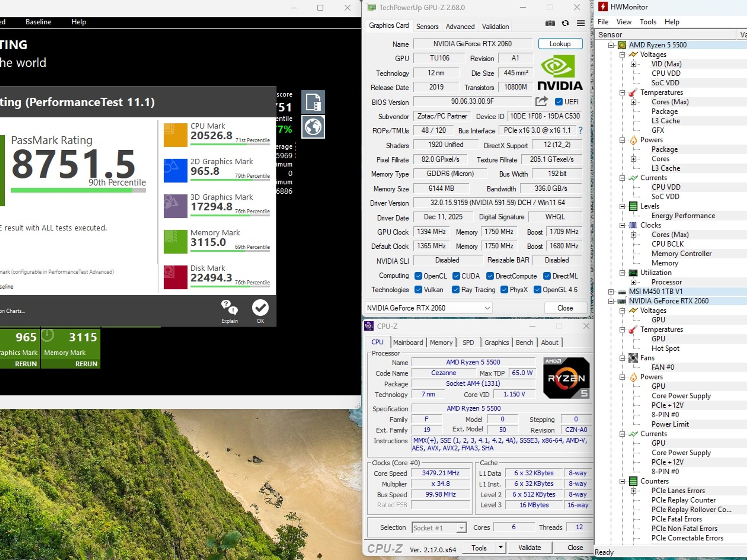Click the CPU-Z Close button

click(x=575, y=547)
